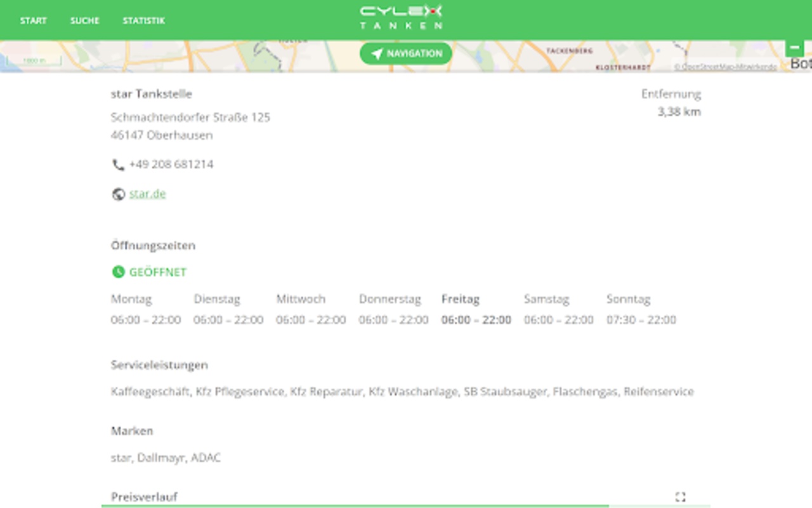812x508 pixels.
Task: Click the phone icon beside the number
Action: (118, 165)
